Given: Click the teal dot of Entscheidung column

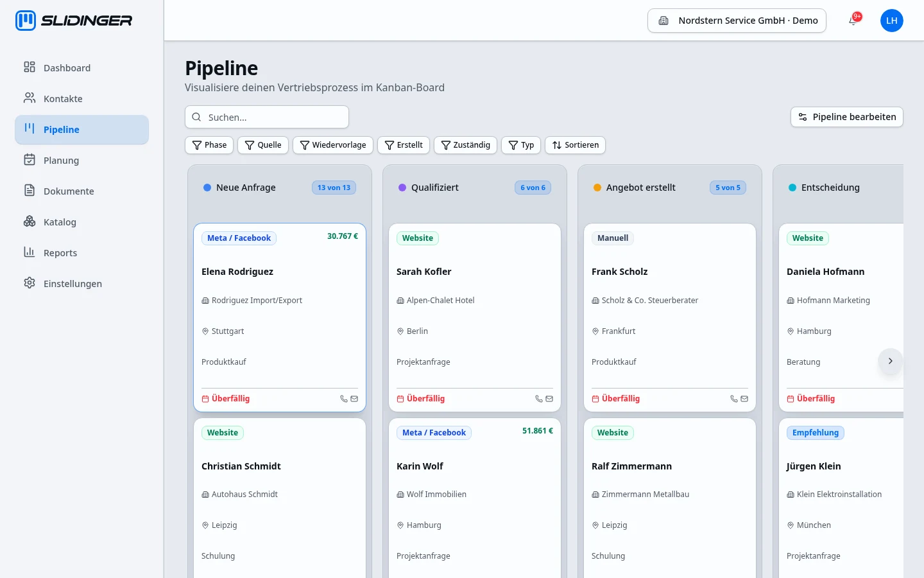Looking at the screenshot, I should 792,188.
